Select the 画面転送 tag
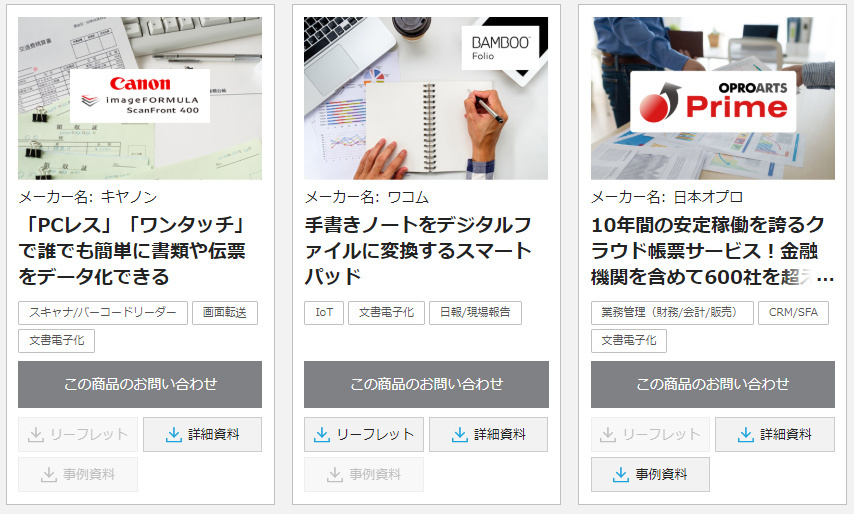Screen dimensions: 854x514 click(x=225, y=313)
